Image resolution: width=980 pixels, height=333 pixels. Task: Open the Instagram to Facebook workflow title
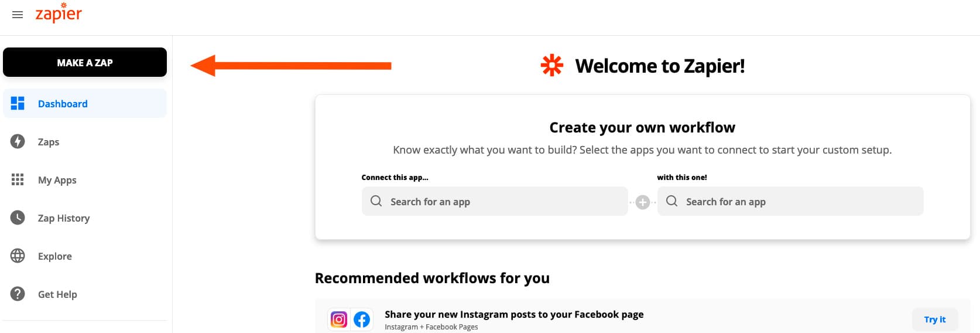pyautogui.click(x=514, y=314)
